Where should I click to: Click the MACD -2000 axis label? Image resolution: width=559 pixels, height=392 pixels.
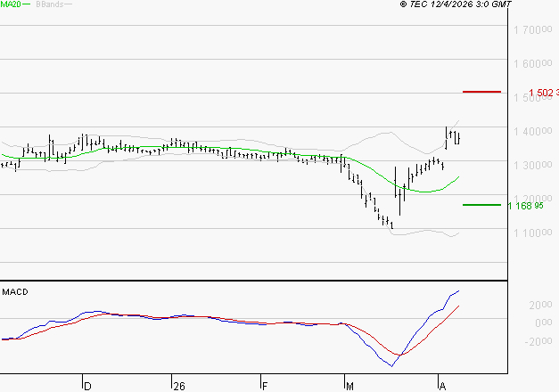(538, 341)
